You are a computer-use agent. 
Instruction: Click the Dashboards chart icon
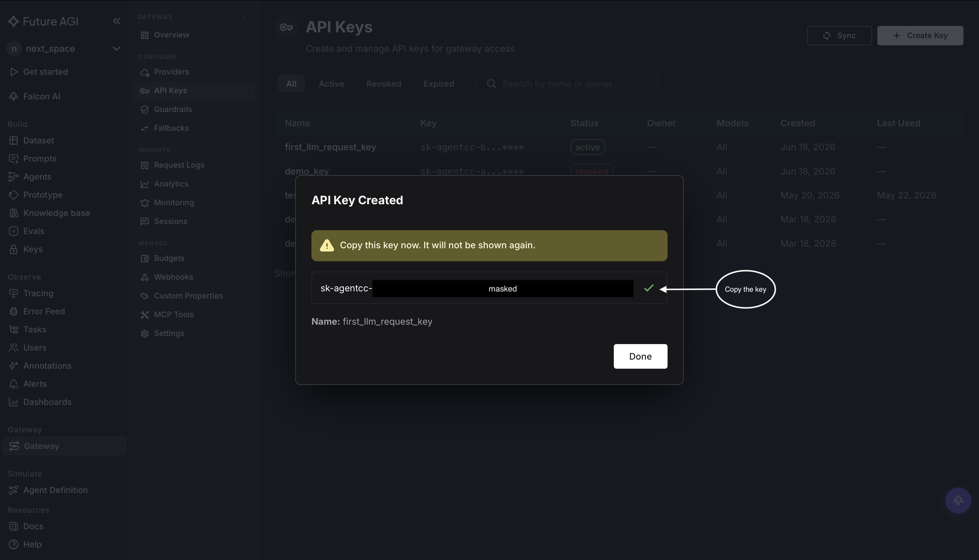point(14,402)
